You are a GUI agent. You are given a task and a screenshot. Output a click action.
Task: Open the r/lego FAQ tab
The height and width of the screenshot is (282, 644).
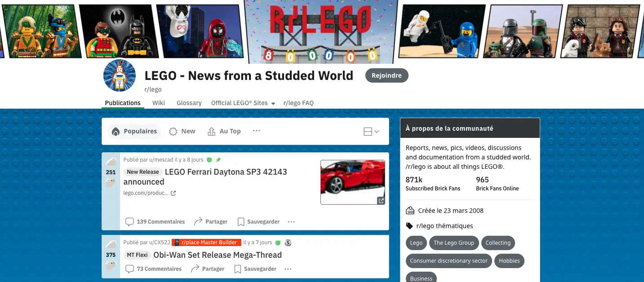click(298, 103)
